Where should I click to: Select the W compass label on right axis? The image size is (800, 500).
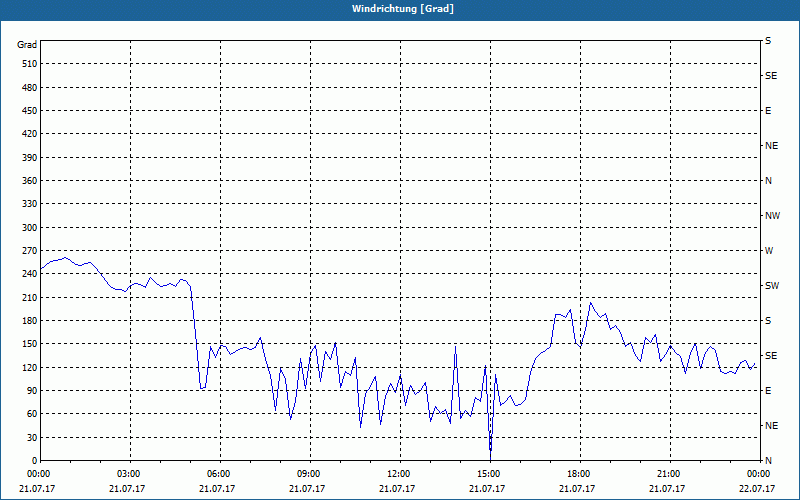pos(769,251)
